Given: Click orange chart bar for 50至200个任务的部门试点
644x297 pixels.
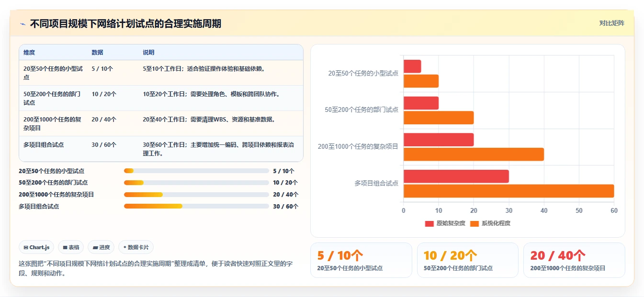Looking at the screenshot, I should tap(439, 118).
